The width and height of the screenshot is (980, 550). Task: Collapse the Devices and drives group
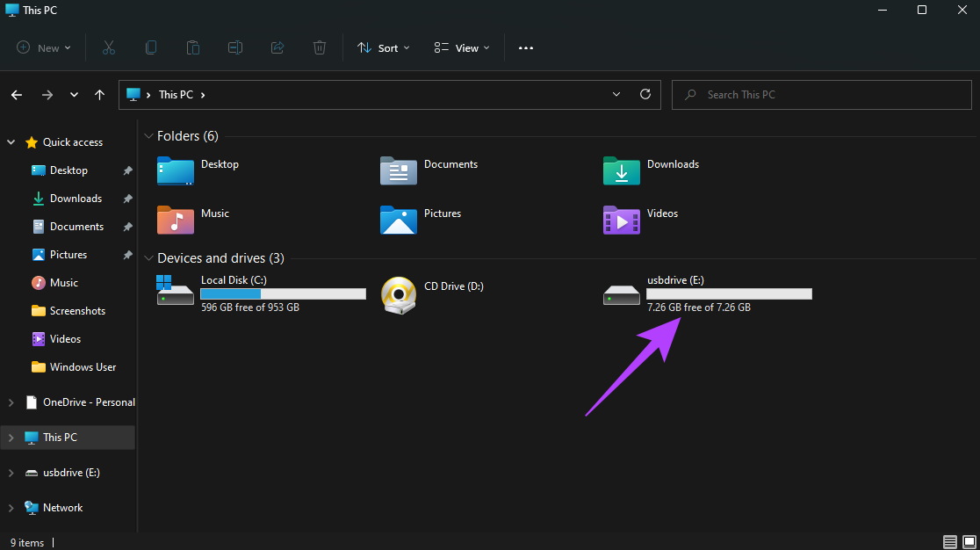(x=148, y=258)
